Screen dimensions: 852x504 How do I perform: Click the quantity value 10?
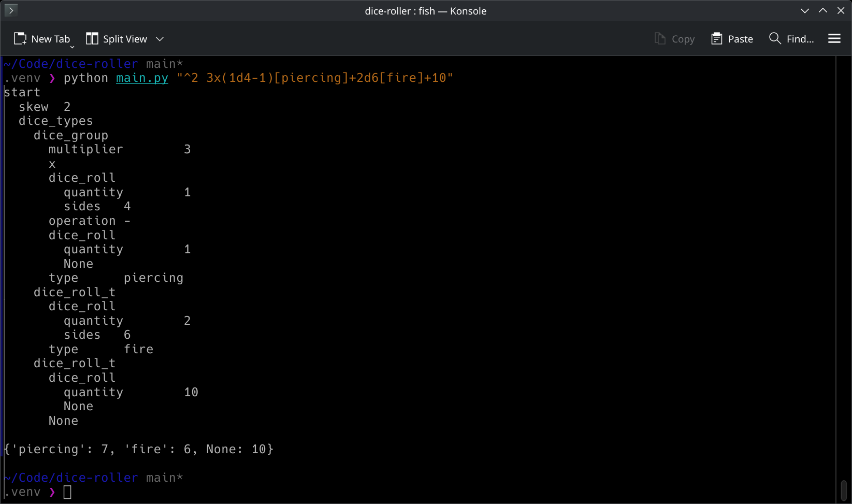(191, 393)
